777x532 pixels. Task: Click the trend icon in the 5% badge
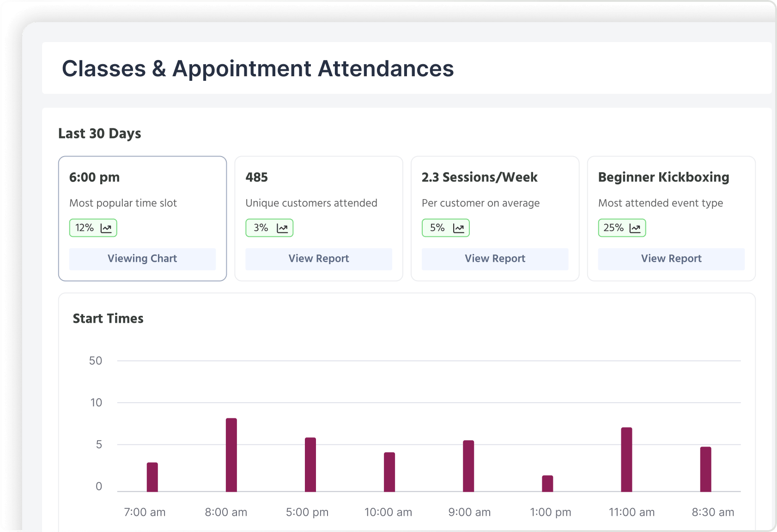click(x=459, y=228)
